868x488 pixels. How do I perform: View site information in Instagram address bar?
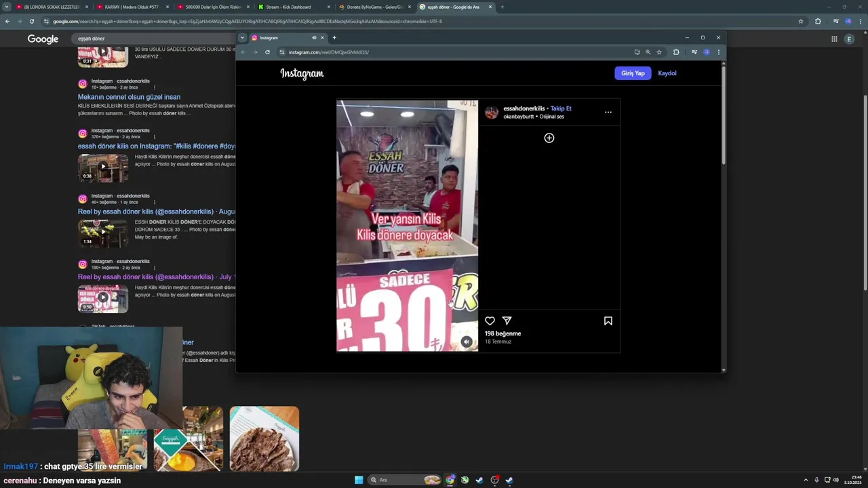tap(282, 52)
